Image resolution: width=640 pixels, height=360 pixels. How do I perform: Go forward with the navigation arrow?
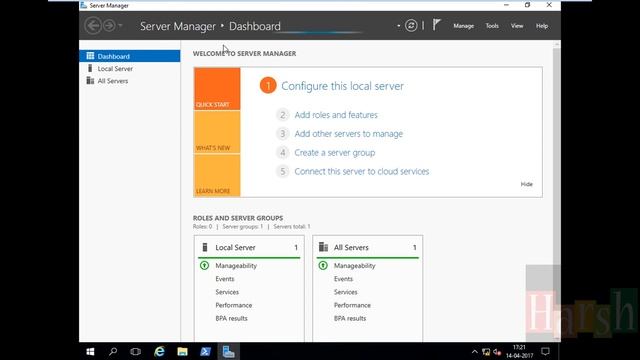(x=109, y=26)
